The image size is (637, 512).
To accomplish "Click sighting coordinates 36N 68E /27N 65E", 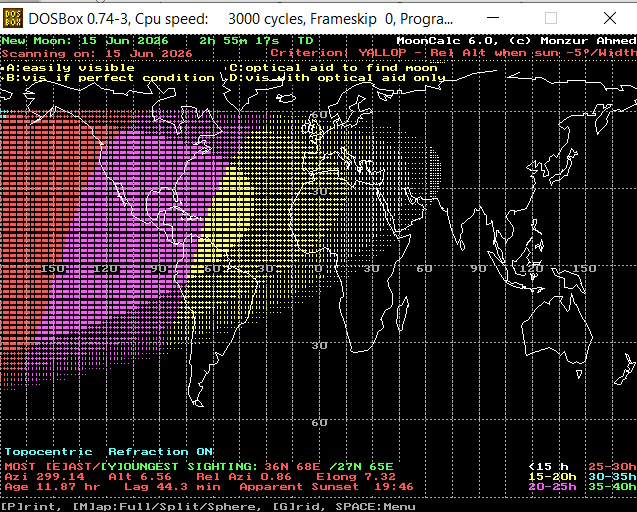I will click(x=329, y=466).
